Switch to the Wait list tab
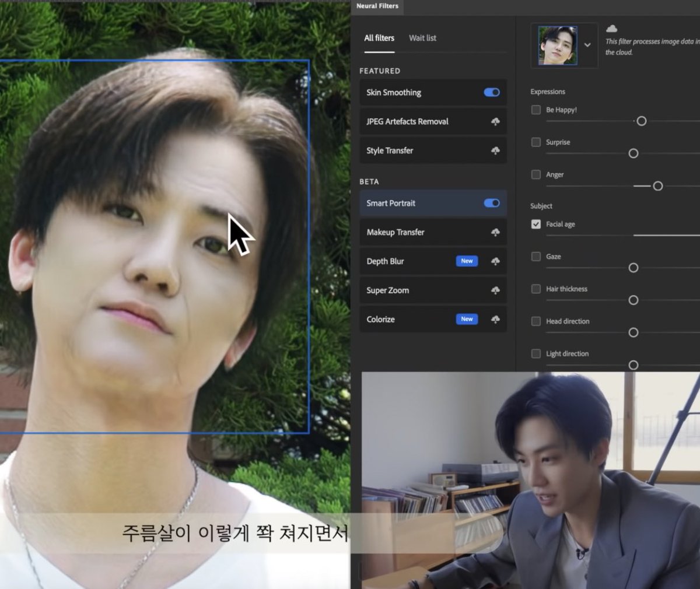The height and width of the screenshot is (589, 700). (422, 38)
